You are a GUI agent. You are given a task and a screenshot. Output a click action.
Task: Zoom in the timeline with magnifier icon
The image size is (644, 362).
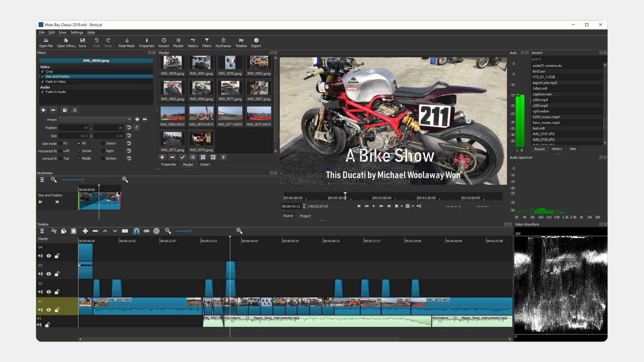tap(239, 231)
